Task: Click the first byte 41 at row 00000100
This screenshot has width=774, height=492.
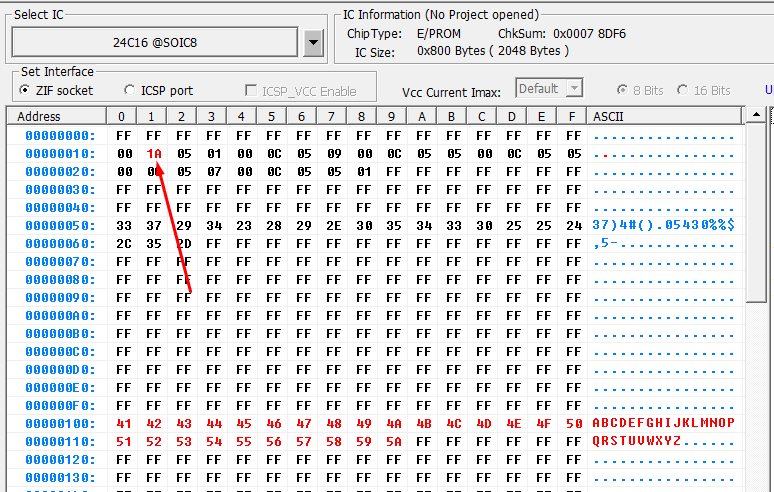Action: pos(124,423)
